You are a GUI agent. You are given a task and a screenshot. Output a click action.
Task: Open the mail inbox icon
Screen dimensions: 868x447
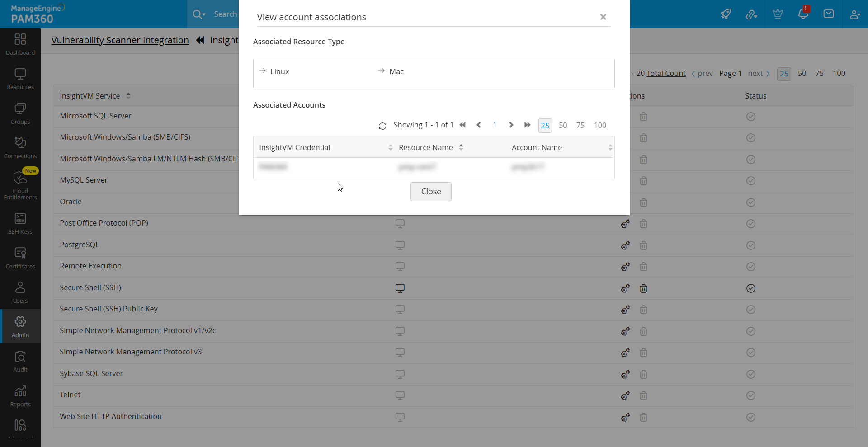(x=829, y=14)
